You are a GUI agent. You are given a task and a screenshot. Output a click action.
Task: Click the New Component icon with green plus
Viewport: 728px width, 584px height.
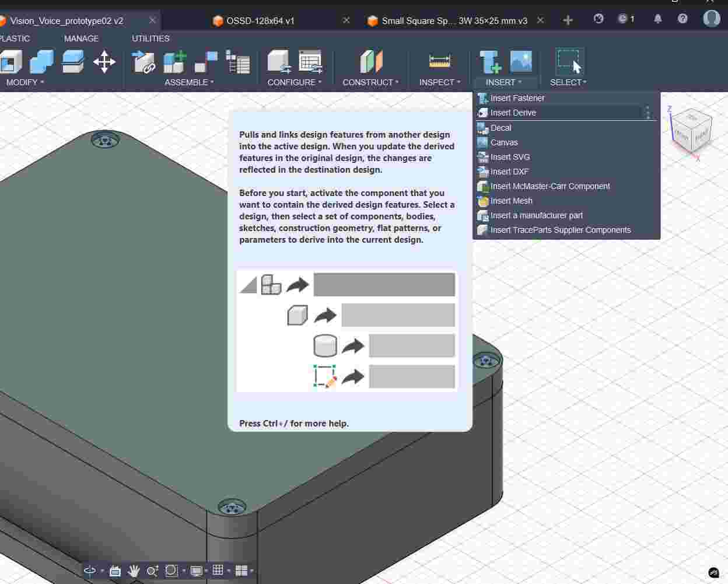click(x=174, y=61)
